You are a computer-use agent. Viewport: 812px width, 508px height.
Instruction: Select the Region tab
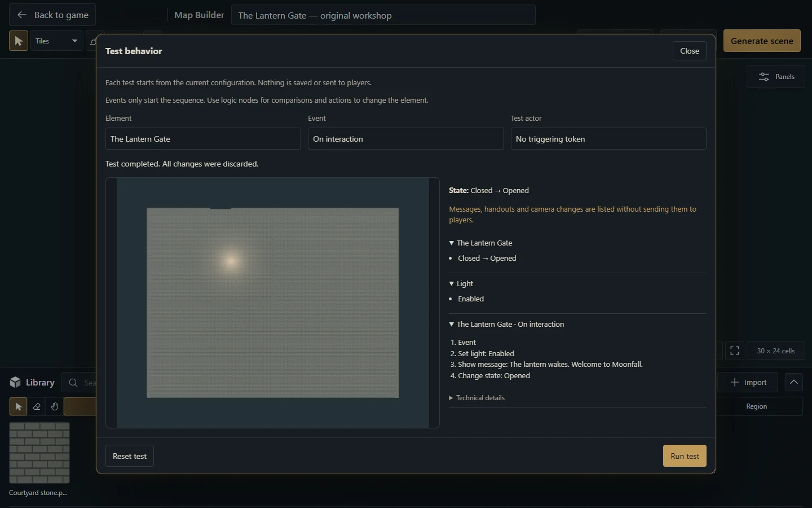(x=757, y=406)
